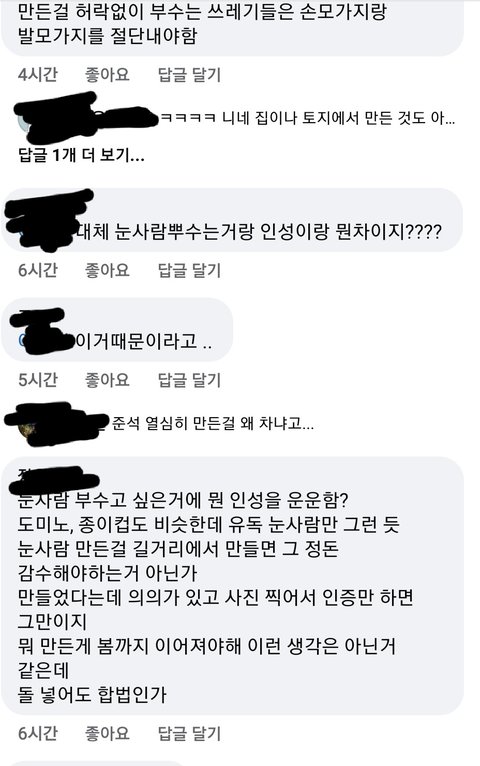Reply to the 눈사람뿌수는거랑 인성이랑 comment
This screenshot has width=480, height=766.
click(189, 270)
